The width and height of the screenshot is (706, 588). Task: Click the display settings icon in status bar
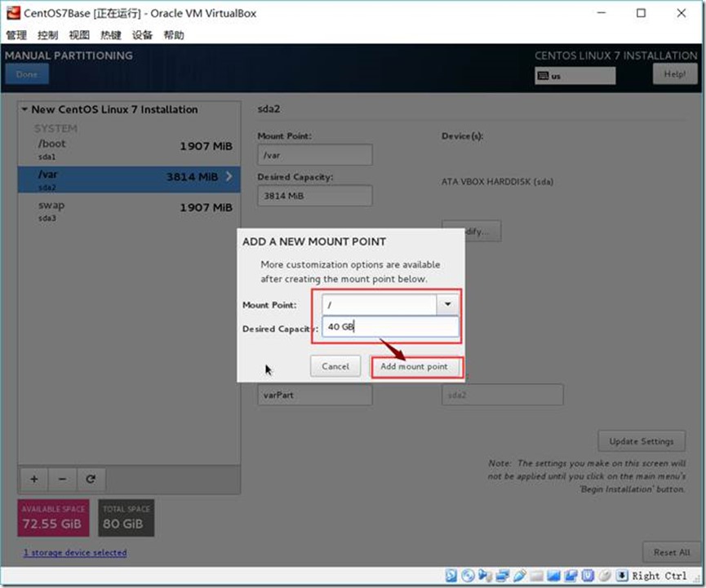point(553,576)
